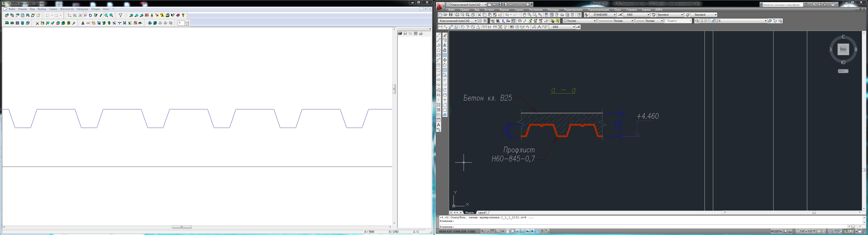Click the binoculars search icon in AutoCAD title bar
The height and width of the screenshot is (235, 868).
(806, 5)
